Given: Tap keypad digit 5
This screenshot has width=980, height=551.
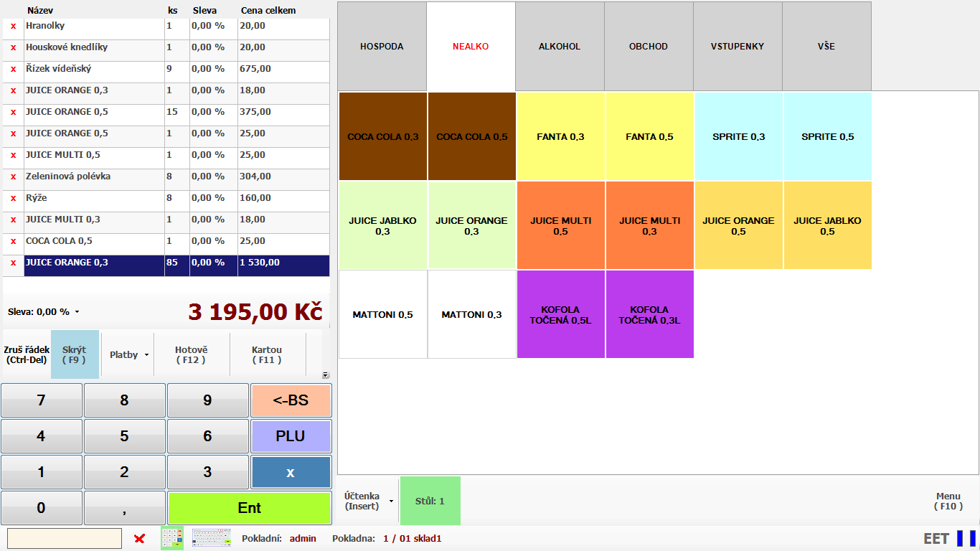Looking at the screenshot, I should pyautogui.click(x=125, y=436).
